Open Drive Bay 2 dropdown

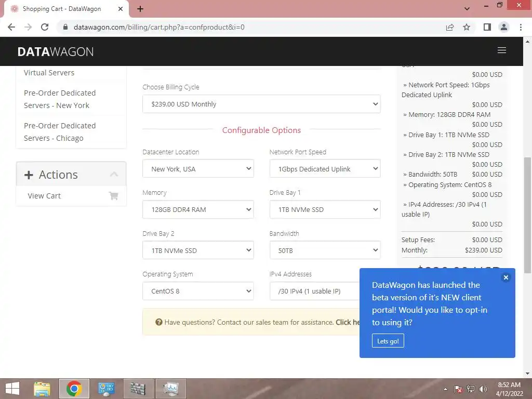click(198, 250)
